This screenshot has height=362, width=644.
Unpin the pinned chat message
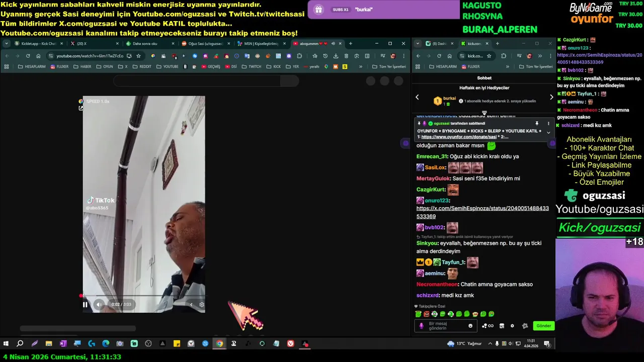point(537,123)
